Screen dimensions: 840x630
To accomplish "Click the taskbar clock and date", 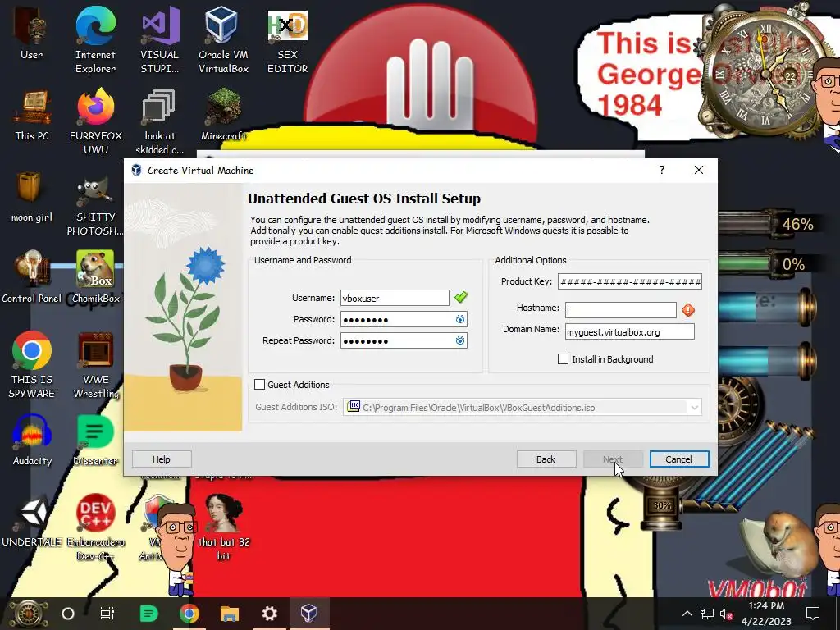I will 766,614.
